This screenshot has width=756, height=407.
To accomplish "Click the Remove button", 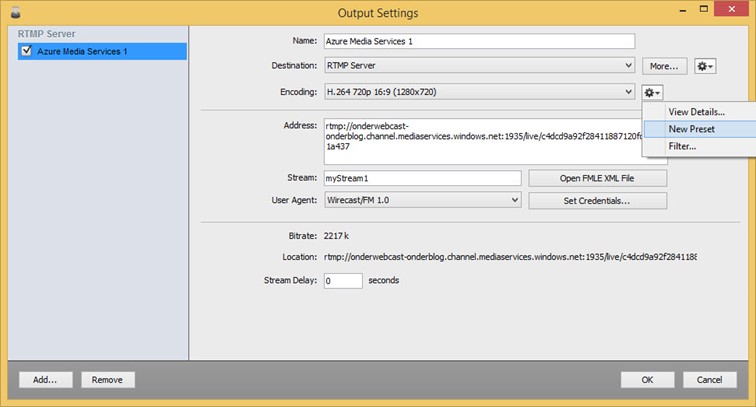I will click(108, 380).
